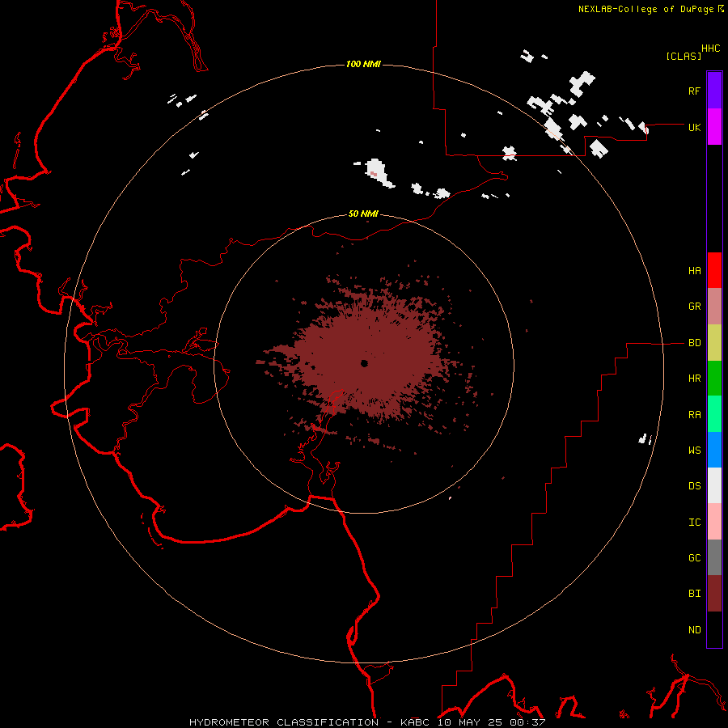728x728 pixels.
Task: Click the ND black legend swatch
Action: click(x=714, y=629)
